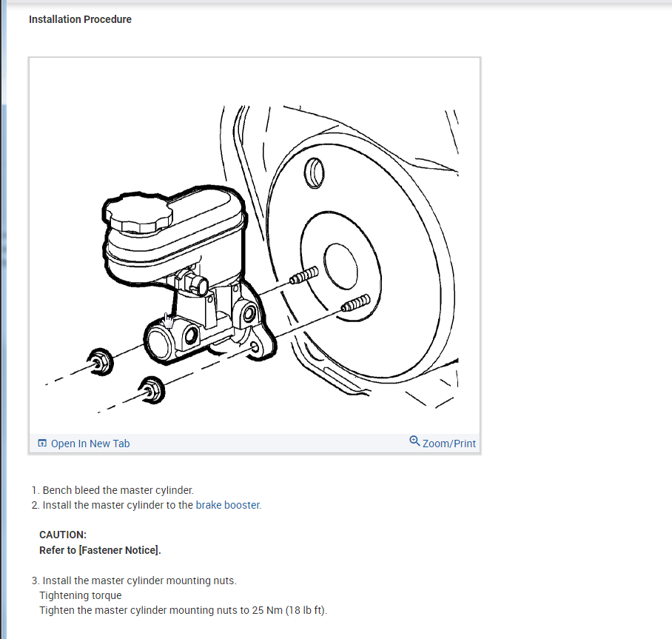Screen dimensions: 672x639
Task: Click the left panel divider edge
Action: tap(4, 320)
